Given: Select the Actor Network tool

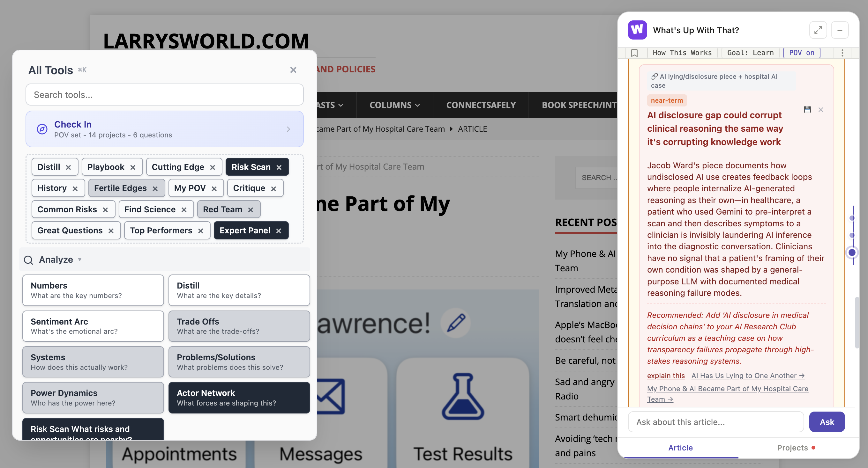Looking at the screenshot, I should (239, 398).
